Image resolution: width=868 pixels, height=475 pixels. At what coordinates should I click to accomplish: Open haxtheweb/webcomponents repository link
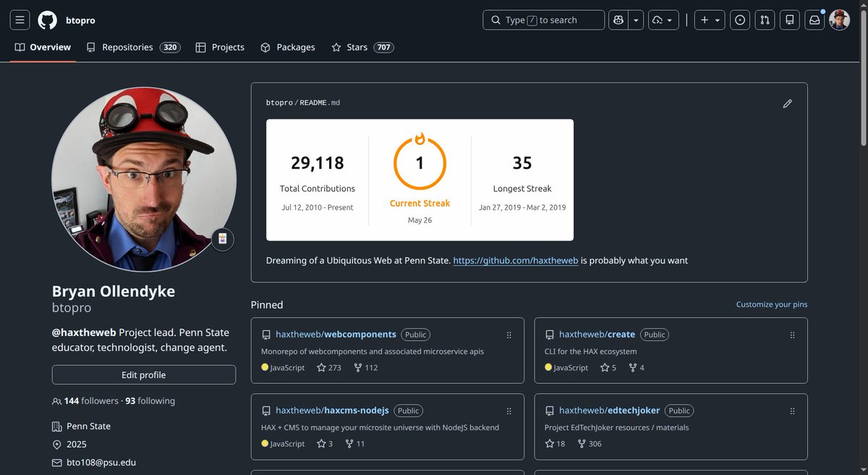(x=336, y=335)
